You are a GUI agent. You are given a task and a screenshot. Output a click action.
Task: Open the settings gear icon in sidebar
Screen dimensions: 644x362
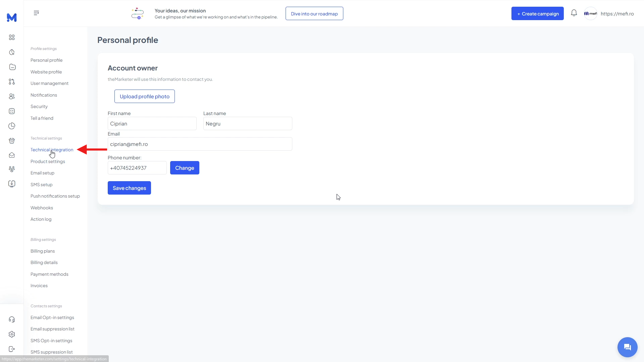[x=12, y=334]
